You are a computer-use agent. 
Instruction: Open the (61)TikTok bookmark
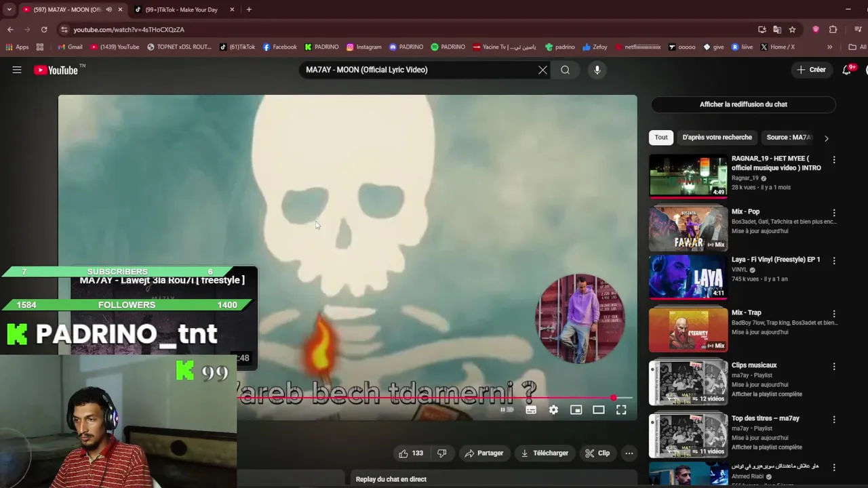coord(237,47)
